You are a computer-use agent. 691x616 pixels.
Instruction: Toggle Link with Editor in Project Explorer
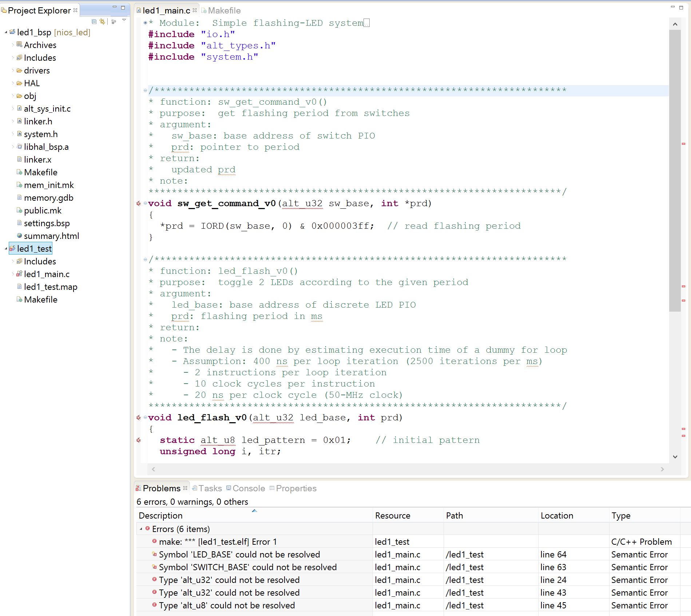(x=102, y=21)
